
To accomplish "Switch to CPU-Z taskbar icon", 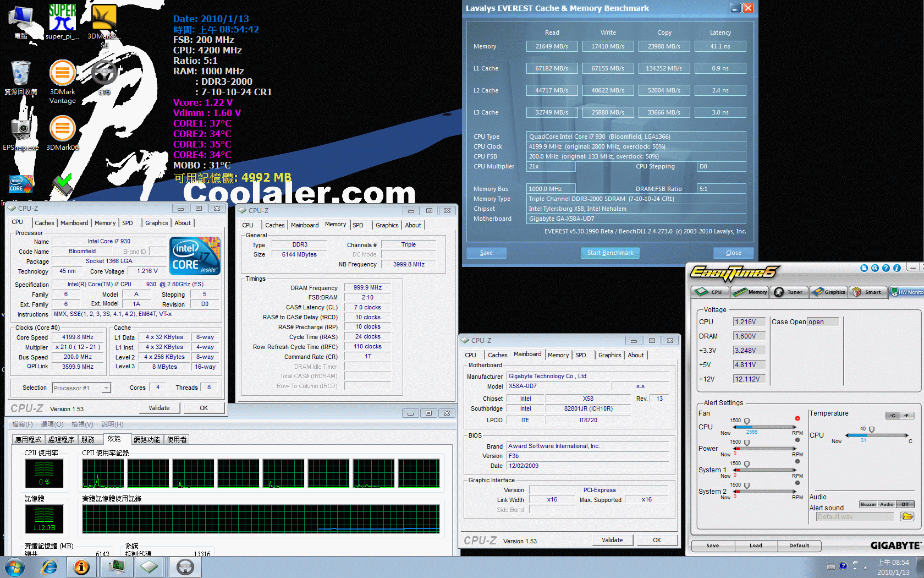I will [x=148, y=566].
